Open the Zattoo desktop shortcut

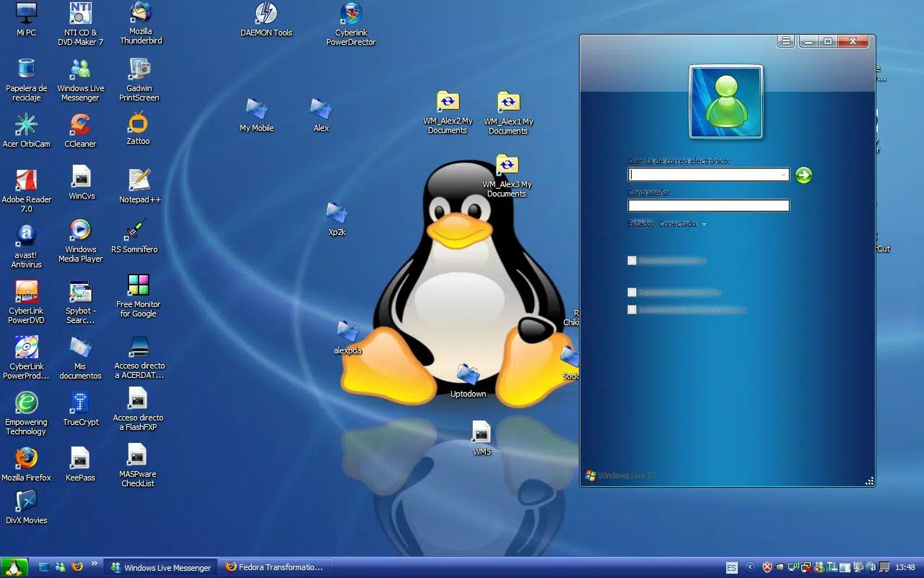[138, 129]
